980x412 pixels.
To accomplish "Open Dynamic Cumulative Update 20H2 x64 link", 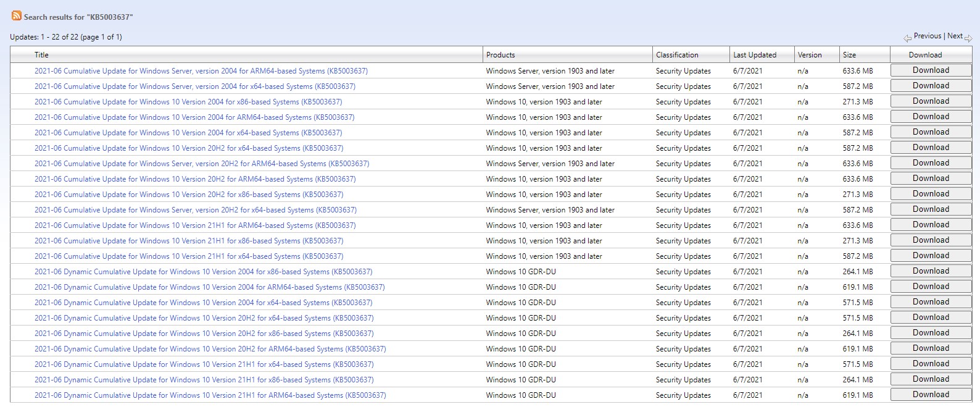I will tap(204, 318).
